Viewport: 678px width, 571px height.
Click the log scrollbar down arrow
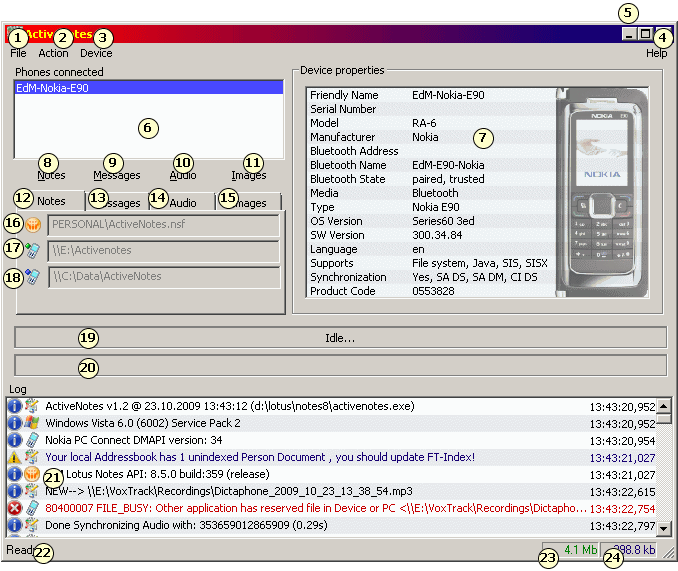coord(664,528)
